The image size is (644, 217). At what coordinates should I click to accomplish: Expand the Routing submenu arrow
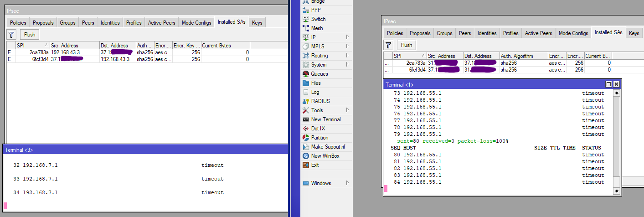pyautogui.click(x=347, y=55)
